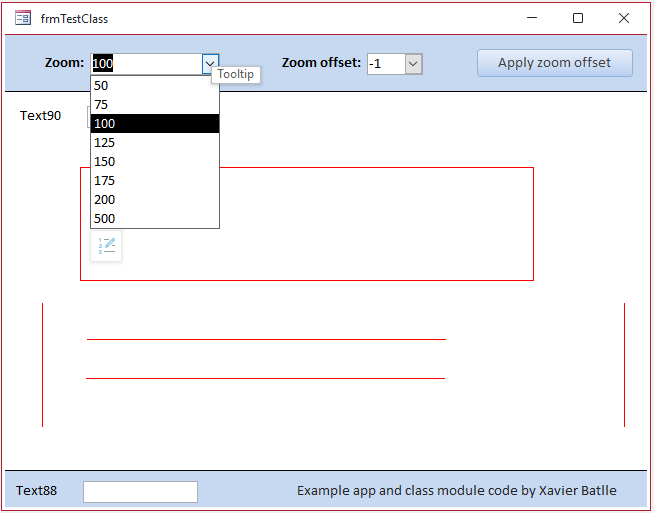Minimize the frmTestClass window
Viewport: 654px width, 513px height.
pos(532,18)
